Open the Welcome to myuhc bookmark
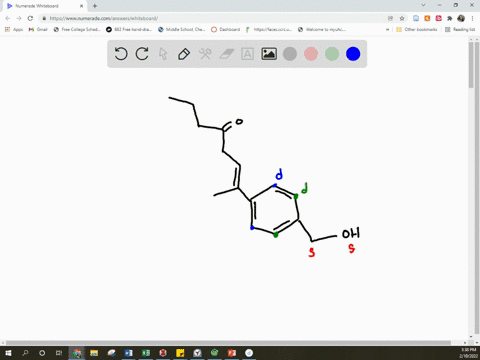 click(322, 29)
